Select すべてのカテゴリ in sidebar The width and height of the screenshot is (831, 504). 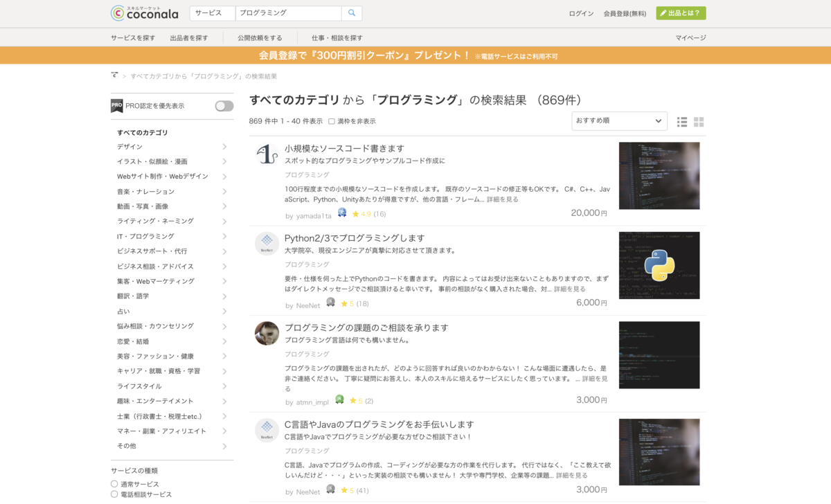tap(143, 132)
